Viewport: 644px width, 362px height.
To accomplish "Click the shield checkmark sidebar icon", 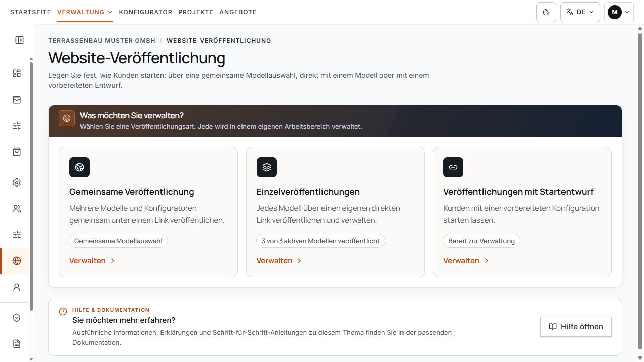I will 17,318.
